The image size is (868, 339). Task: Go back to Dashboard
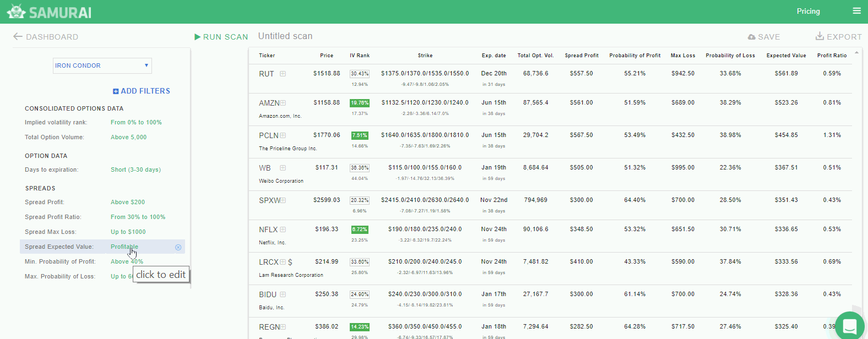[46, 37]
